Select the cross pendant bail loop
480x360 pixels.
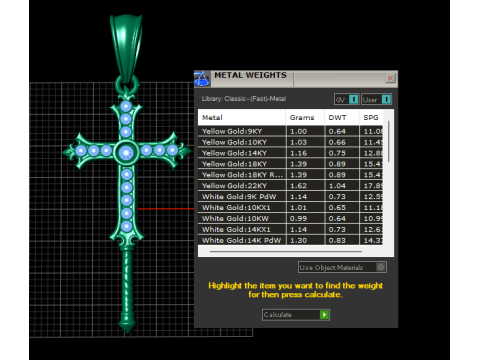pos(126,47)
